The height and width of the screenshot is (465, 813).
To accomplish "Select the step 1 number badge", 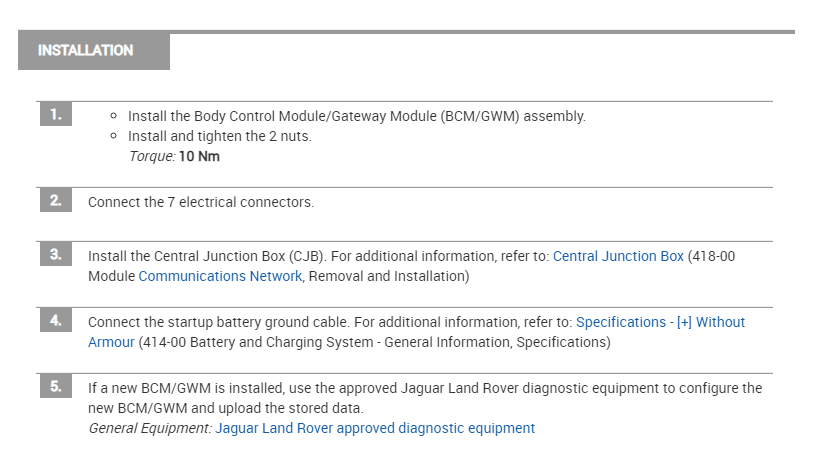I will [x=56, y=115].
